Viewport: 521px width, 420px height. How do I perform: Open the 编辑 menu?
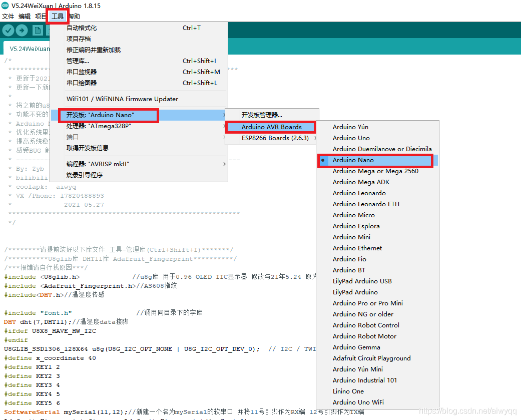pos(24,17)
